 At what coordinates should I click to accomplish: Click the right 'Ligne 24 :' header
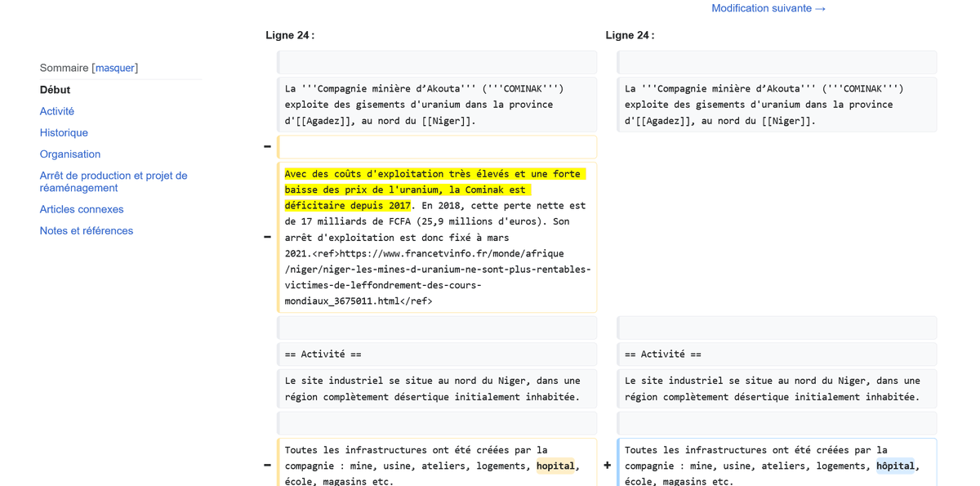(x=630, y=35)
